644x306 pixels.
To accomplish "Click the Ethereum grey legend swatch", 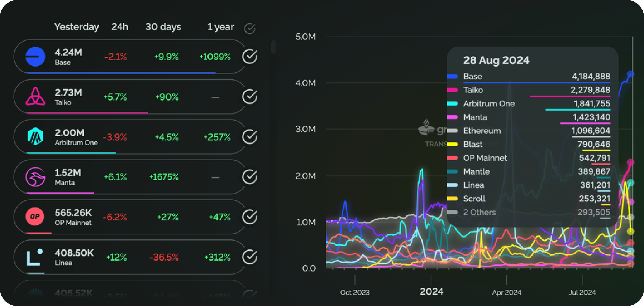I will tap(452, 131).
